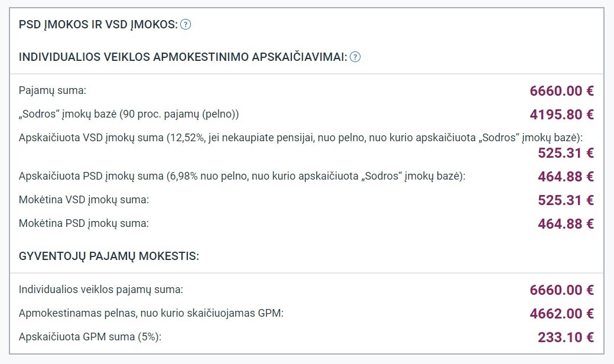Click the Apskaičiuota PSD įmokų suma text
Screen dimensions: 614x364
pyautogui.click(x=242, y=176)
